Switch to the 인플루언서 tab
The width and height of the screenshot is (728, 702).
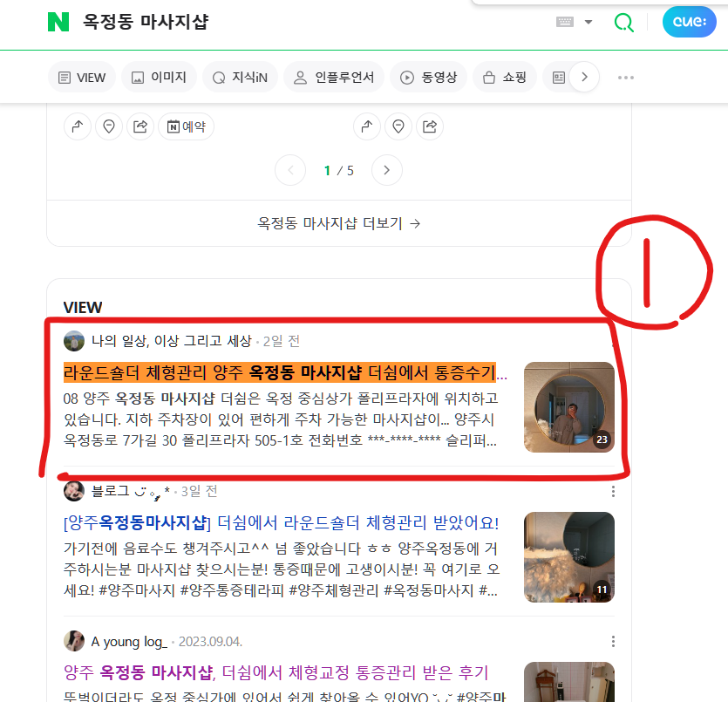[334, 77]
